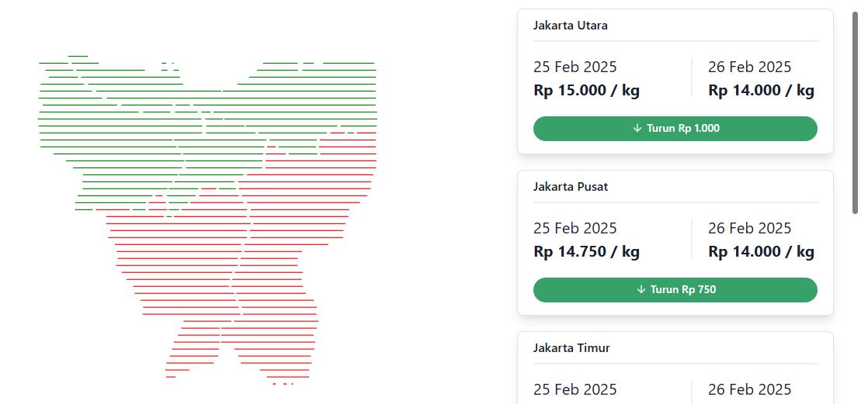Viewport: 868px width, 404px height.
Task: Select the Jakarta Pusat card title
Action: tap(571, 187)
